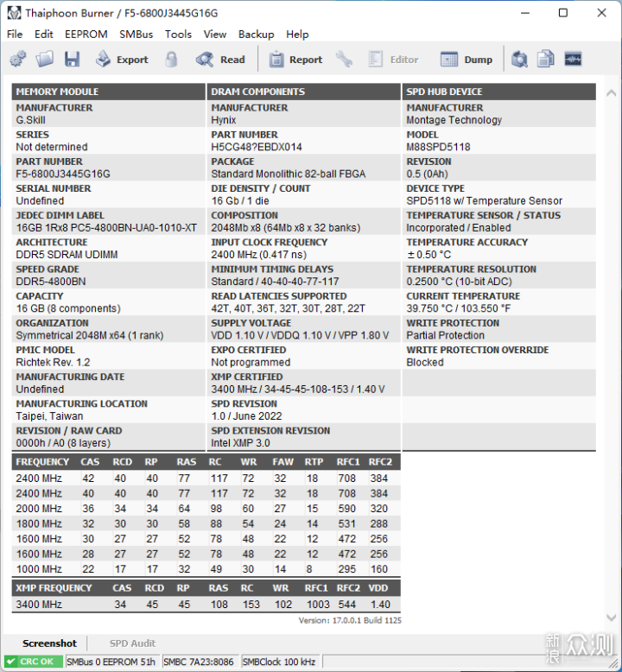Image resolution: width=622 pixels, height=672 pixels.
Task: Maximize the Thaiphoon Burner window
Action: pyautogui.click(x=563, y=13)
